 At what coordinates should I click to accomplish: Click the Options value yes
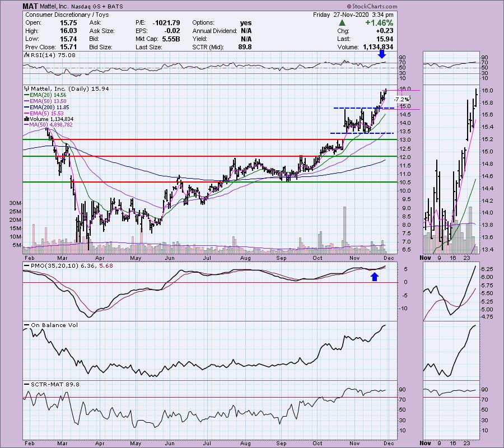(246, 23)
